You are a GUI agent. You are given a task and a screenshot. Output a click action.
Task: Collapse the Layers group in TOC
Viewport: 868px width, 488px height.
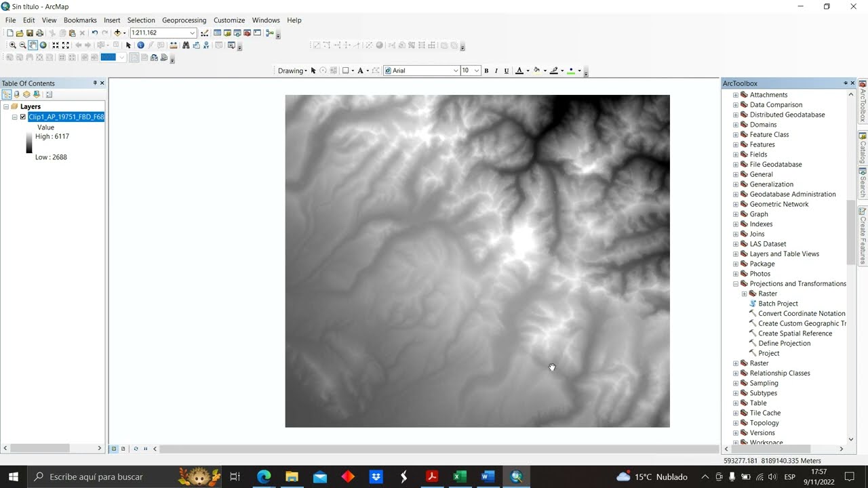click(6, 106)
